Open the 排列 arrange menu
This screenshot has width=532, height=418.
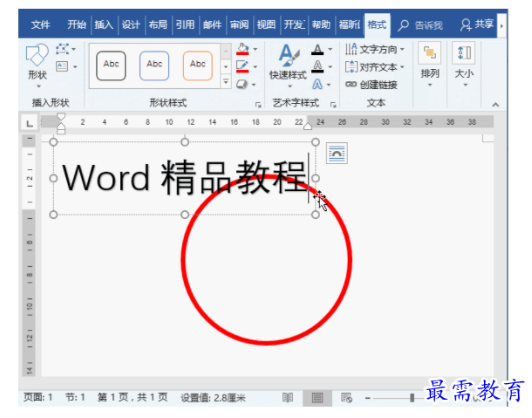tap(430, 65)
